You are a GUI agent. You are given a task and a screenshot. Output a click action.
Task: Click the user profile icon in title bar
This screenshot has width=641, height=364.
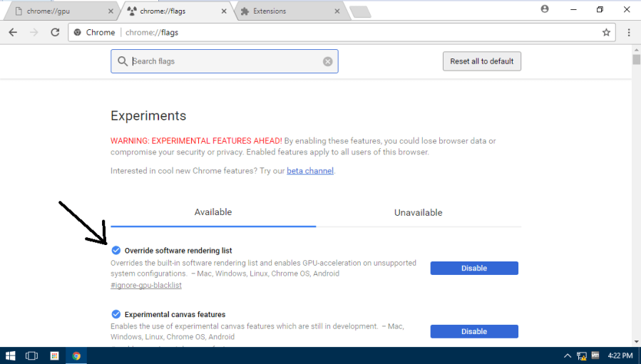pos(545,9)
